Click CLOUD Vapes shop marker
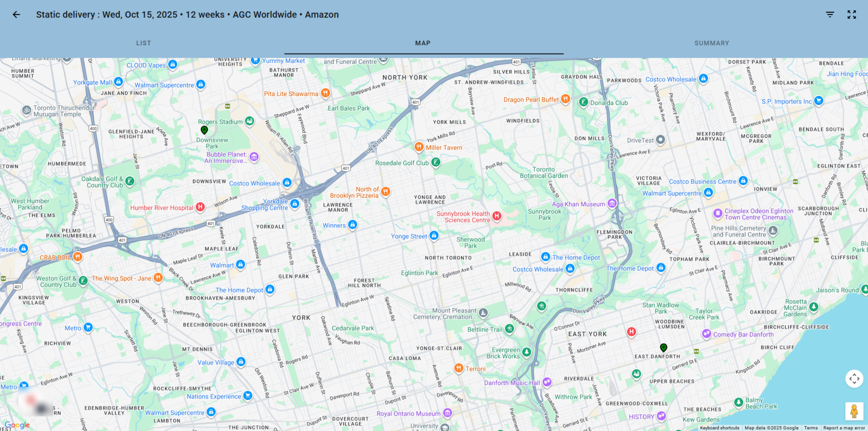868x431 pixels. pyautogui.click(x=173, y=65)
